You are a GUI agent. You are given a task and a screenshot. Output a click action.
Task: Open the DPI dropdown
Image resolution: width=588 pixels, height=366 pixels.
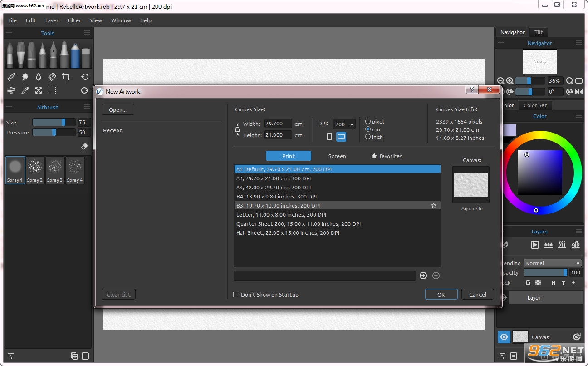pyautogui.click(x=344, y=124)
